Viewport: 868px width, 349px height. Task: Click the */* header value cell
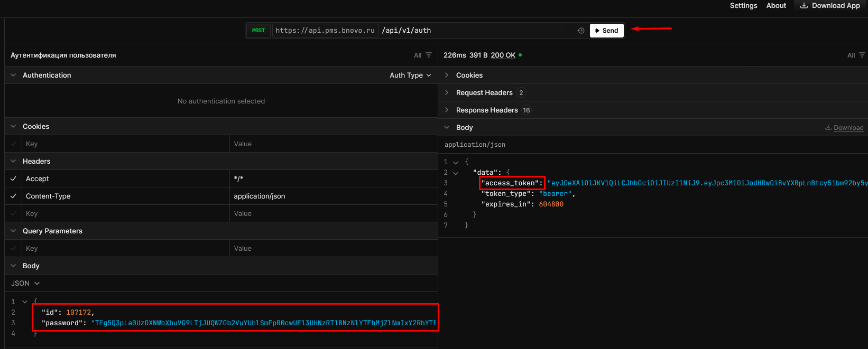click(334, 178)
